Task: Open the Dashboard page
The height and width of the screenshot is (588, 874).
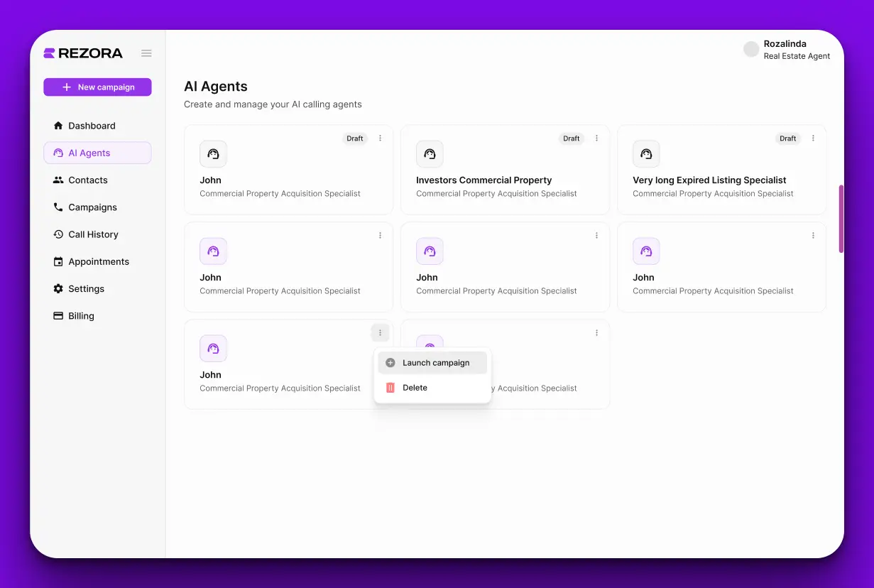Action: 92,126
